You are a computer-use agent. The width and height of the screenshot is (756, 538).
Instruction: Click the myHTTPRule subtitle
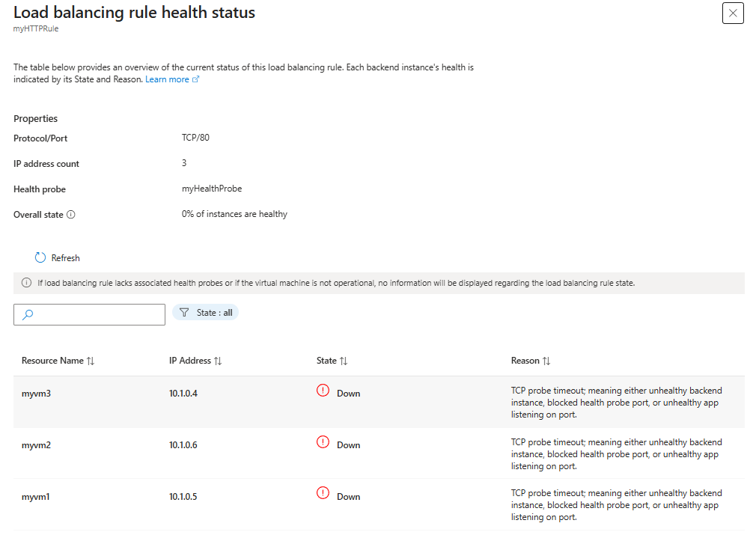[x=36, y=28]
